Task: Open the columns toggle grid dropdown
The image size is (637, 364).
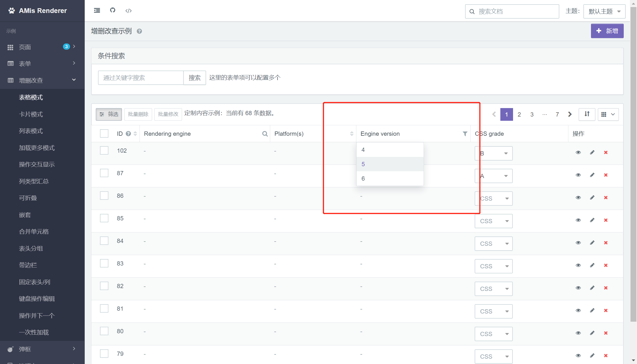Action: coord(608,114)
